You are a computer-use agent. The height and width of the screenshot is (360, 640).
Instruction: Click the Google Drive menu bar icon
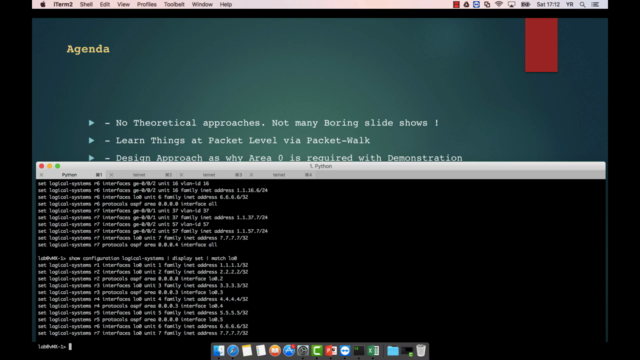pos(466,4)
